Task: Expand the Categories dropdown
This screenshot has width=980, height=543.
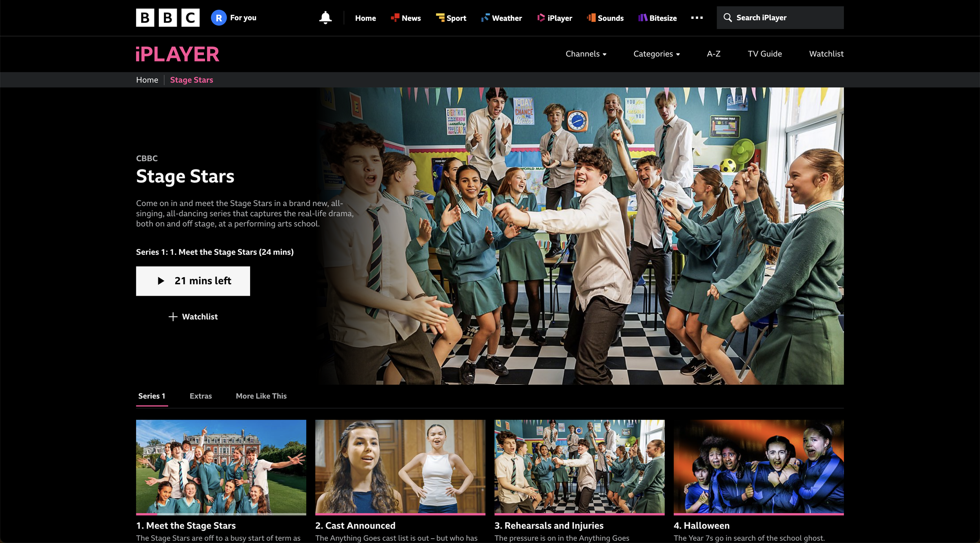Action: pyautogui.click(x=656, y=54)
